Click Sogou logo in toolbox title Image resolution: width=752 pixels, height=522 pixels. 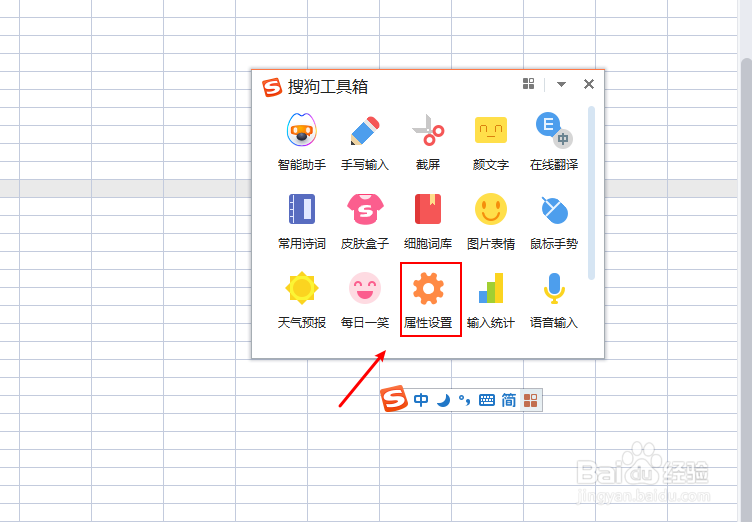[x=272, y=87]
